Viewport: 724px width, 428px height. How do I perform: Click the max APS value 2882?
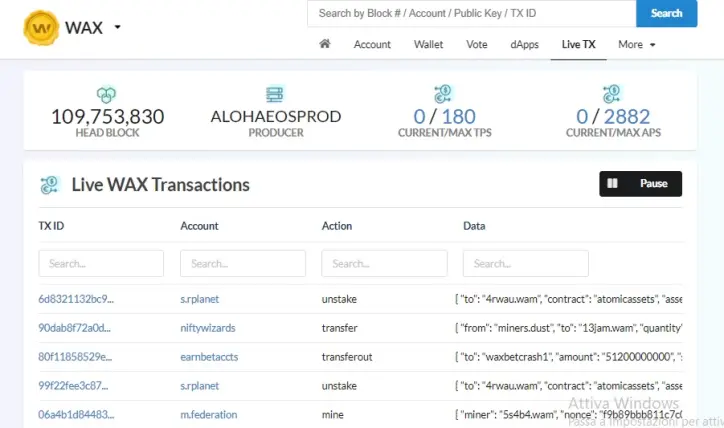pyautogui.click(x=627, y=116)
